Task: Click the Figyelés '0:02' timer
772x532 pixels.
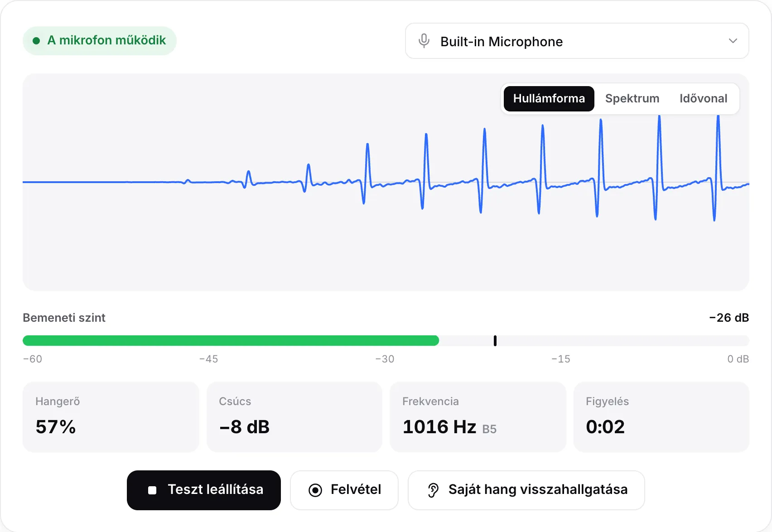Action: pos(605,427)
